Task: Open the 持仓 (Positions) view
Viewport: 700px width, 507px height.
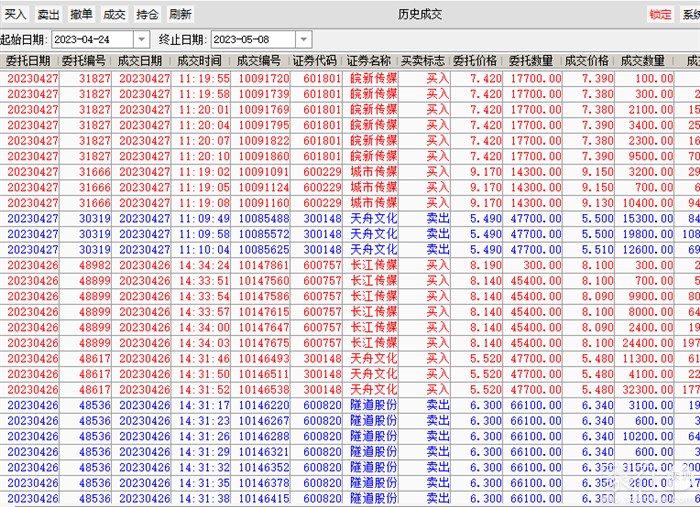Action: (x=148, y=14)
